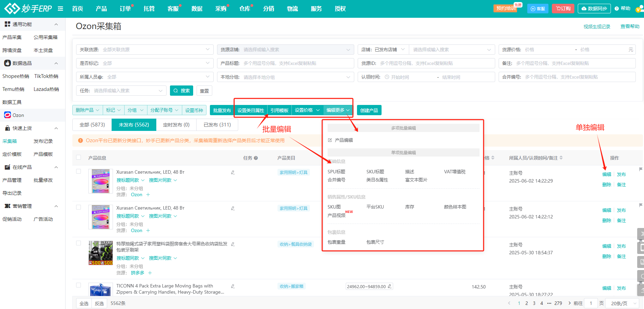Click the 反选 button at bottom
Viewport: 644px width, 309px height.
[99, 303]
